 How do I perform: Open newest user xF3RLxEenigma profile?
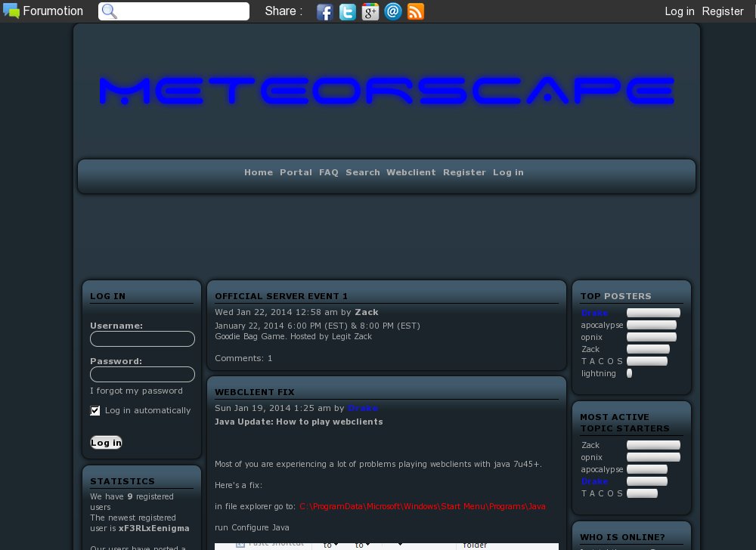(154, 528)
